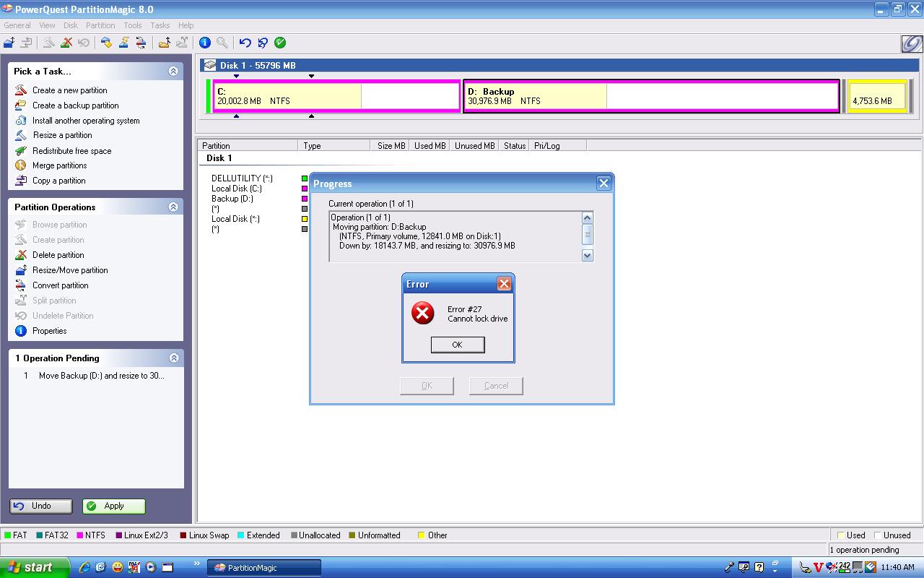The image size is (924, 578).
Task: Click the Apply button in the left panel
Action: 114,506
